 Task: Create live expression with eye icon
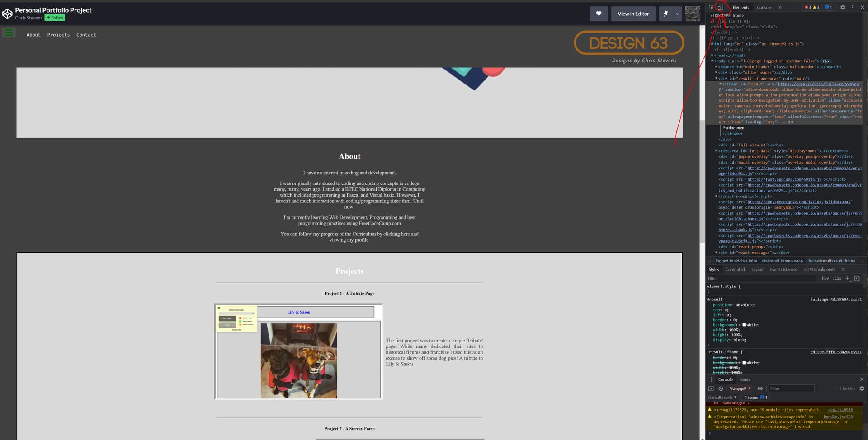pos(760,389)
